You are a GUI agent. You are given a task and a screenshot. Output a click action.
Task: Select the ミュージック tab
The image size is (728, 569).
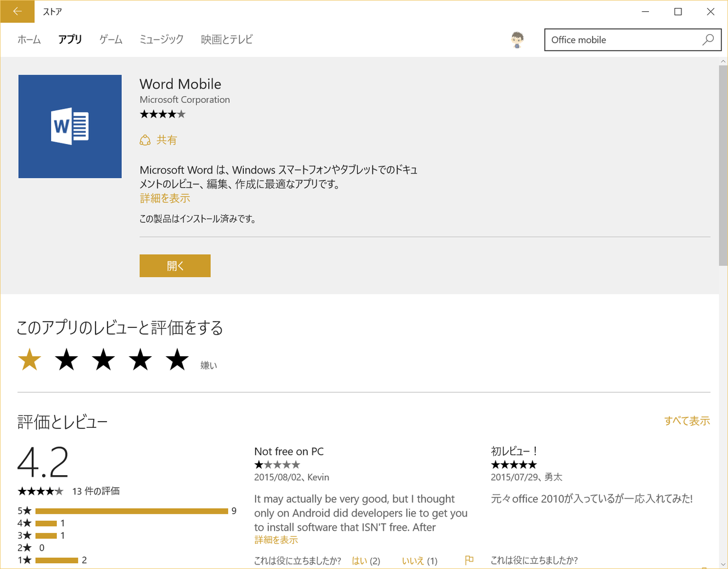162,39
